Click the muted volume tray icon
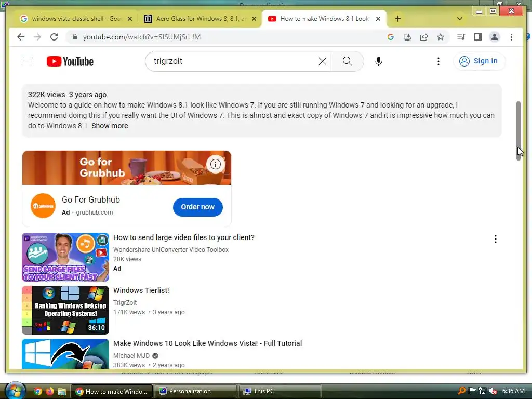This screenshot has height=399, width=532. click(x=493, y=391)
